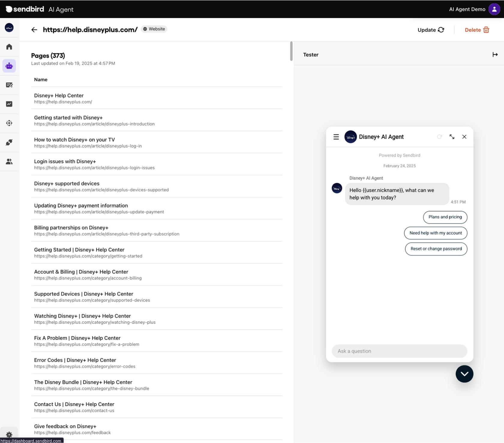
Task: Select Reset or change password suggestion
Action: [x=436, y=249]
